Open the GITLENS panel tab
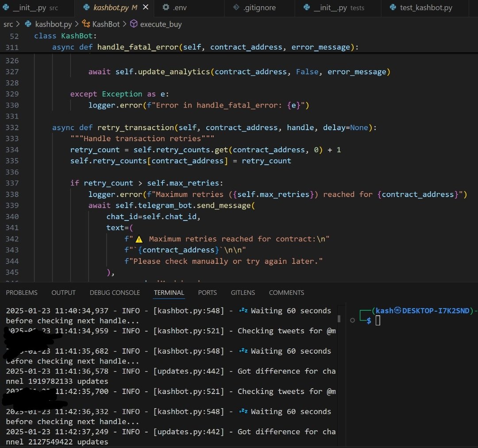 click(243, 293)
